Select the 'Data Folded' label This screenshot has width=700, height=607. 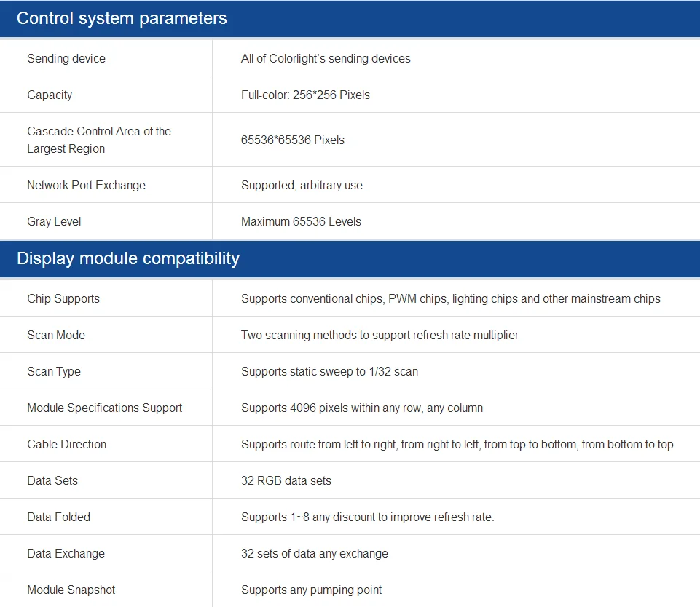pyautogui.click(x=58, y=517)
